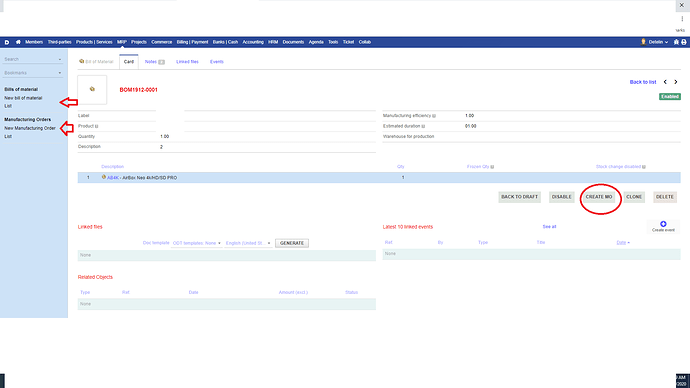The height and width of the screenshot is (388, 690).
Task: Open List under Manufacturing Orders
Action: tap(8, 136)
